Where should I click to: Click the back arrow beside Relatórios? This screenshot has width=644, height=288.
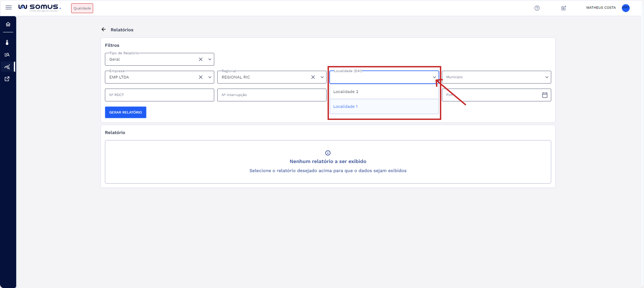[x=104, y=29]
